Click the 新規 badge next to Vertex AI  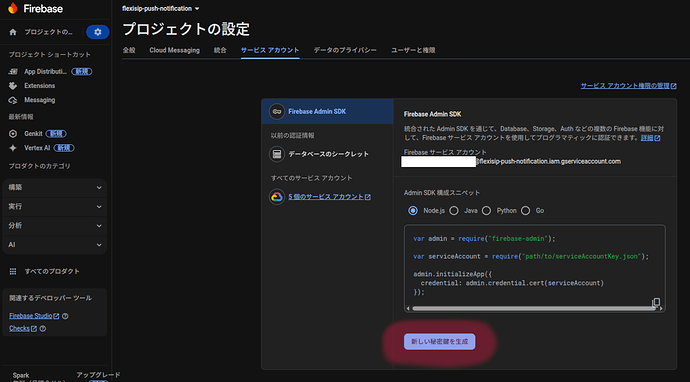pyautogui.click(x=64, y=148)
